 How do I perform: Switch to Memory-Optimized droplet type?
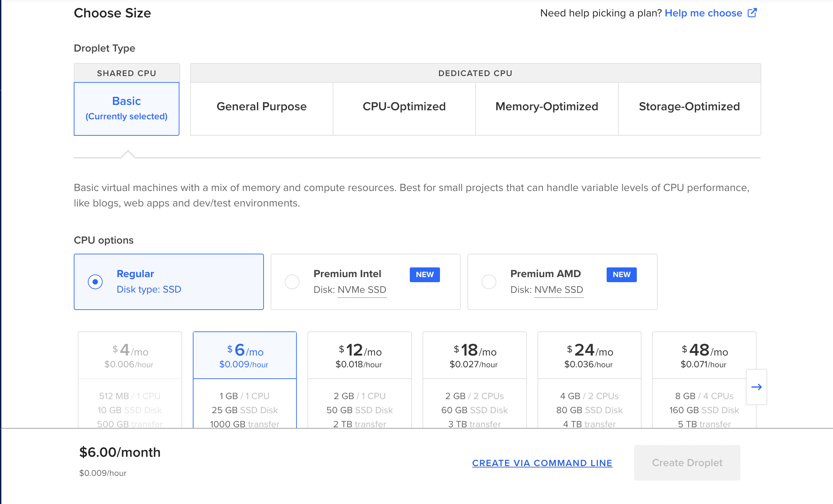(x=546, y=107)
